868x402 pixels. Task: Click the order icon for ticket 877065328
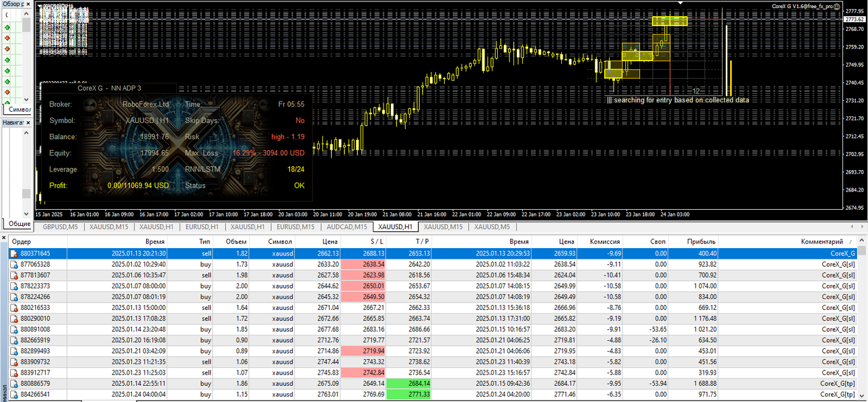coord(14,264)
